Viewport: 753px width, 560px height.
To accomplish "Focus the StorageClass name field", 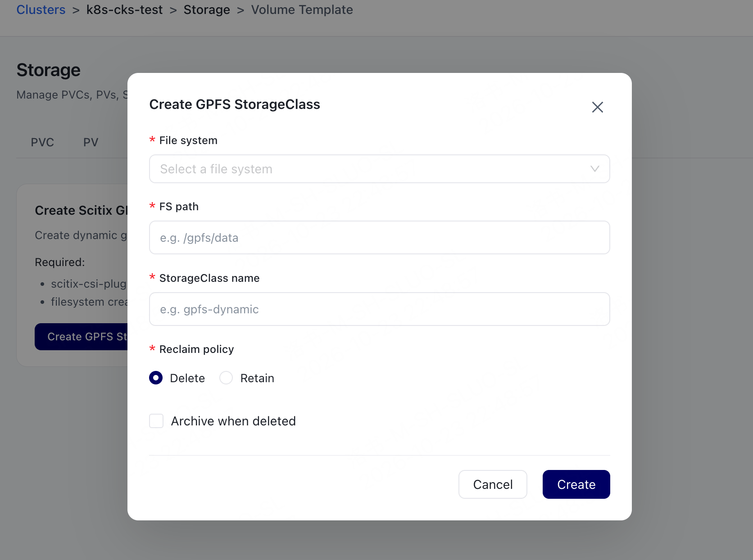I will tap(379, 309).
